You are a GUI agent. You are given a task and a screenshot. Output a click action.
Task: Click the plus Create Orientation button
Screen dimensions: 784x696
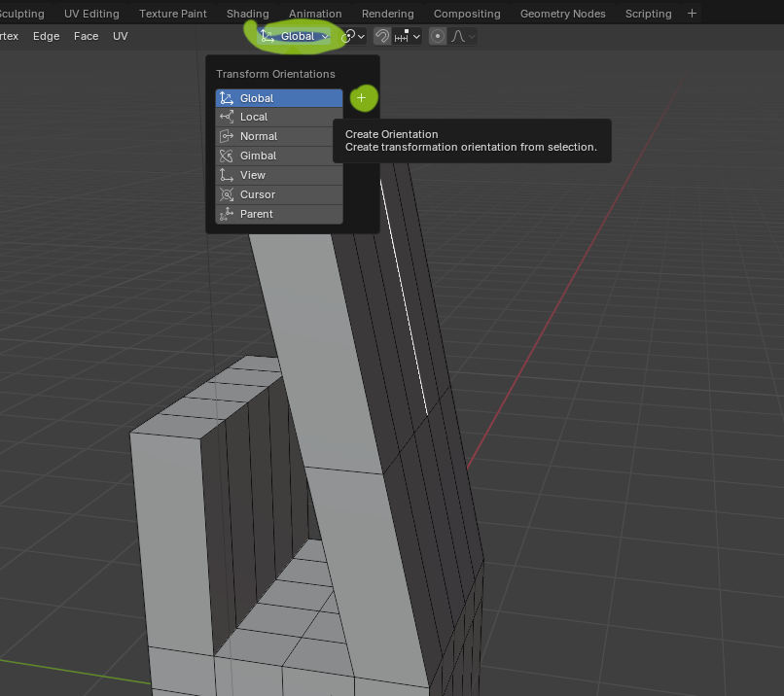tap(362, 98)
